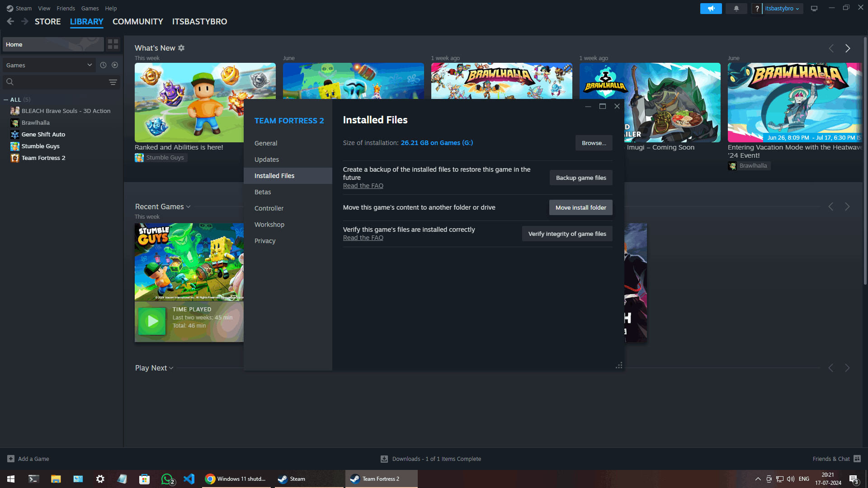Open advanced library filters icon
The height and width of the screenshot is (488, 868).
click(113, 82)
